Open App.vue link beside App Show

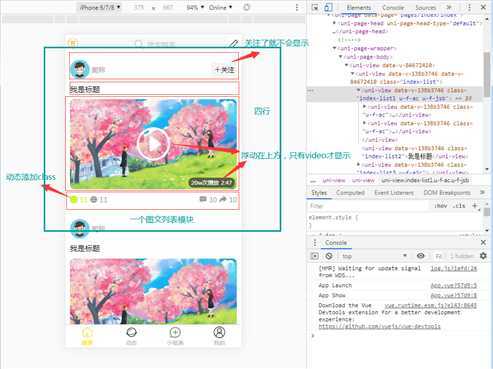(454, 295)
